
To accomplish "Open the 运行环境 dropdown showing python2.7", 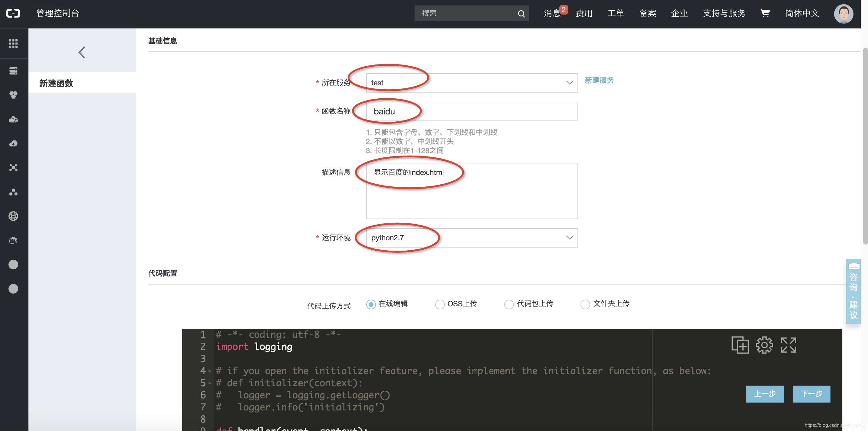I will click(472, 238).
